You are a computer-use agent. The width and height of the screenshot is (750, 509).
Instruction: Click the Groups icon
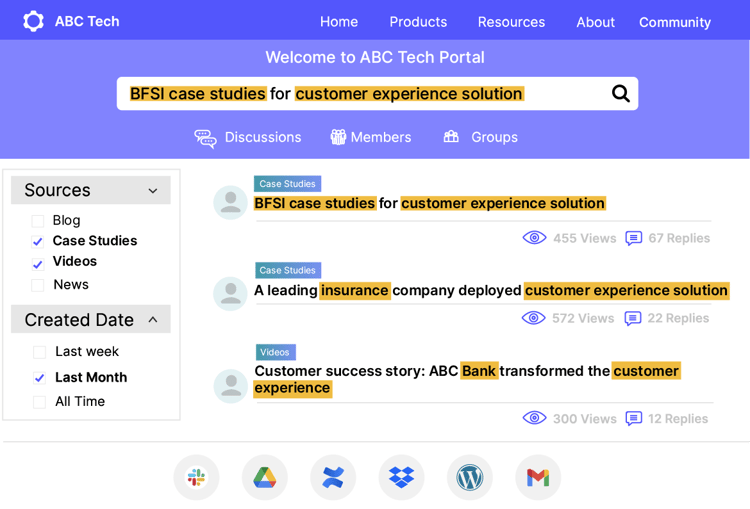tap(451, 137)
